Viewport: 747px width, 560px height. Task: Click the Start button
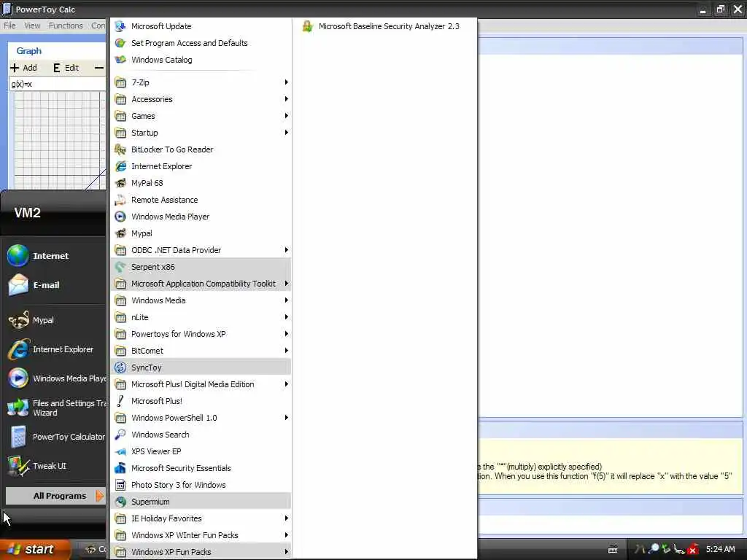point(35,549)
